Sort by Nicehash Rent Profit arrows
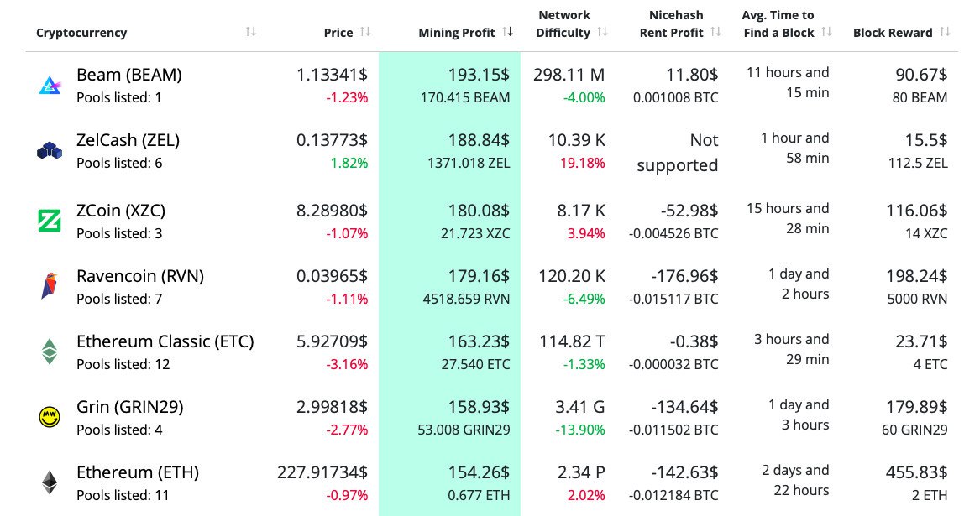This screenshot has width=980, height=516. coord(715,32)
